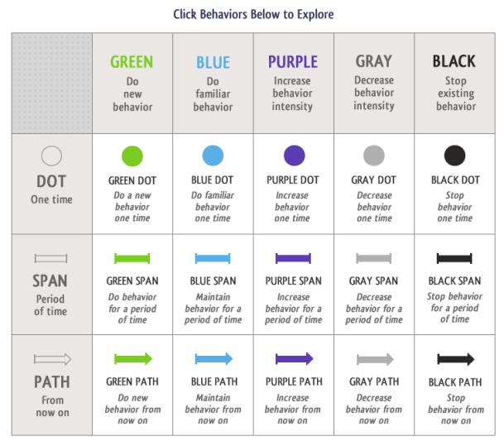The image size is (504, 441).
Task: Open the BLUE SPAN behavior label
Action: [213, 281]
